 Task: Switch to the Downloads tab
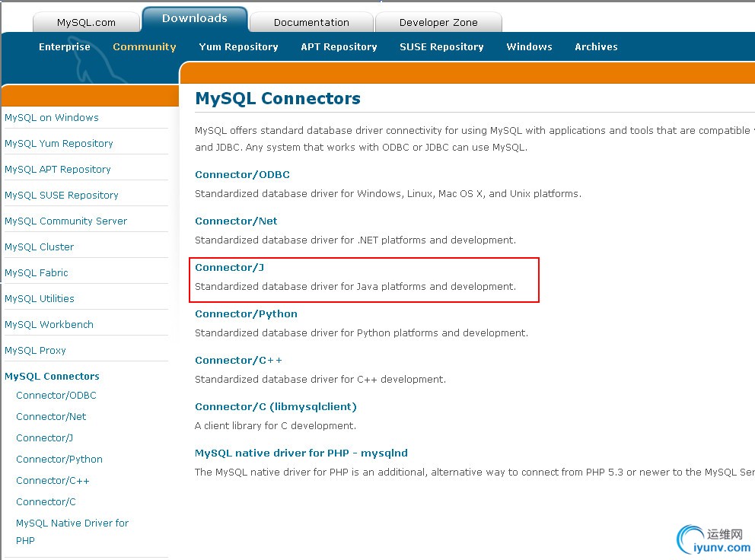click(195, 19)
